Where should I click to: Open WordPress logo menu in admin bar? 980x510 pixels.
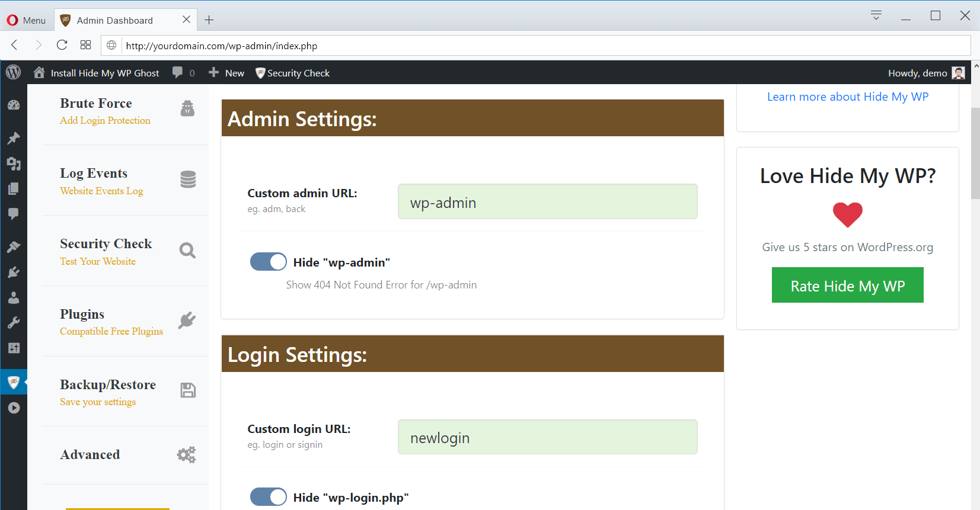click(x=13, y=72)
